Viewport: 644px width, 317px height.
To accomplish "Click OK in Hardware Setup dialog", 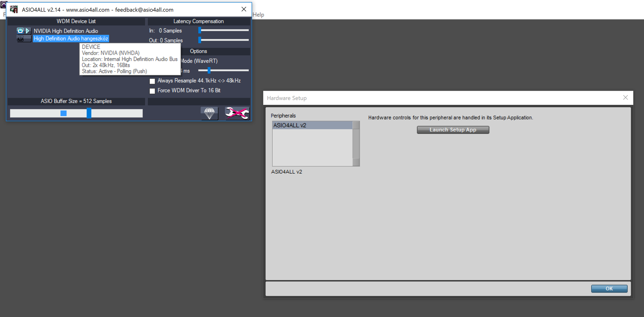I will coord(609,288).
